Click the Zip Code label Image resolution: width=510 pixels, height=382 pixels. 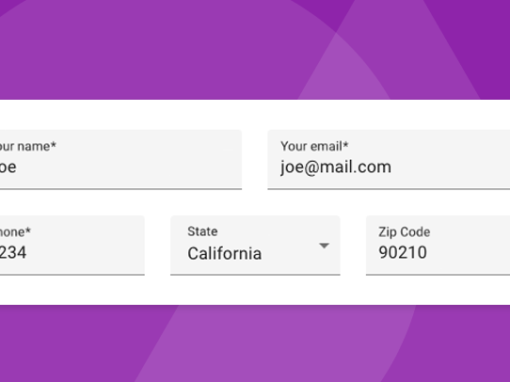(404, 232)
